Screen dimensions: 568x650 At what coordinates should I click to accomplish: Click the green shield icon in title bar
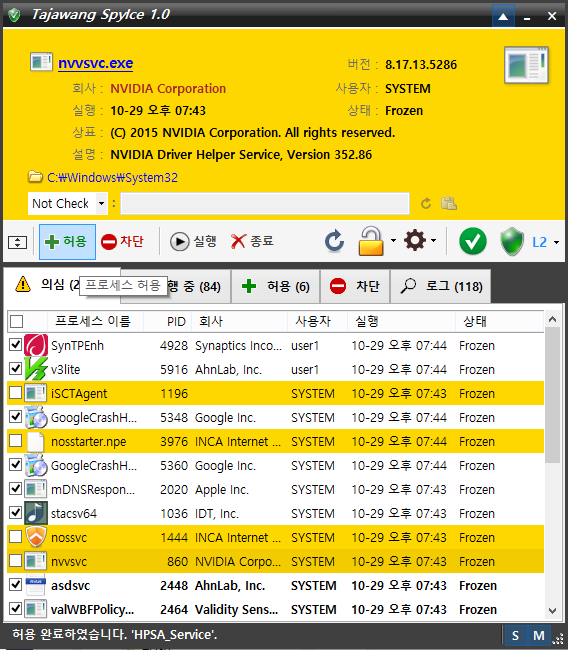(14, 15)
